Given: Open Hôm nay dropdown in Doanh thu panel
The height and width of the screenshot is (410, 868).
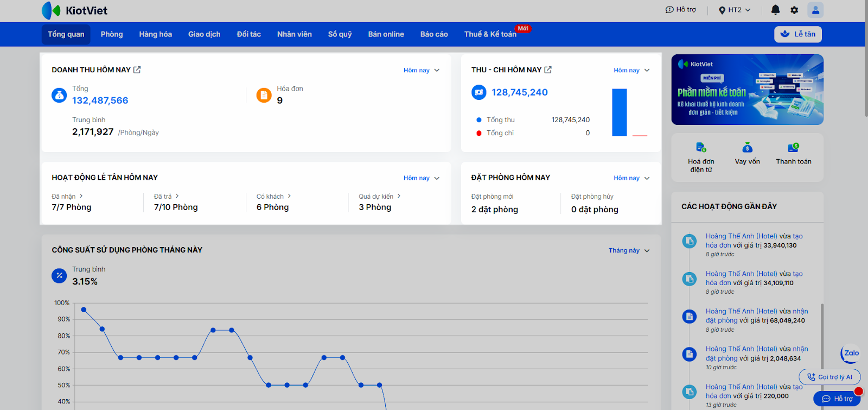Looking at the screenshot, I should tap(421, 70).
